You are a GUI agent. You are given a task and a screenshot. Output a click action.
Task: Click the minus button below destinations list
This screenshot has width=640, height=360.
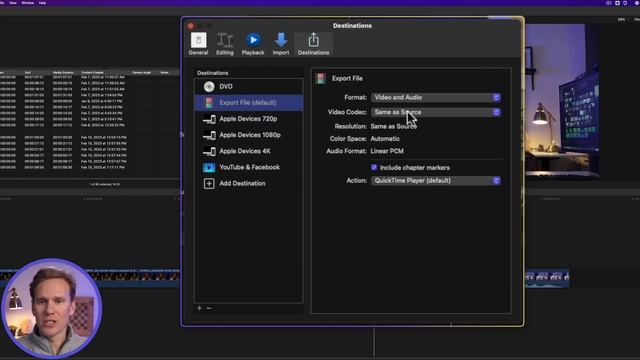209,308
